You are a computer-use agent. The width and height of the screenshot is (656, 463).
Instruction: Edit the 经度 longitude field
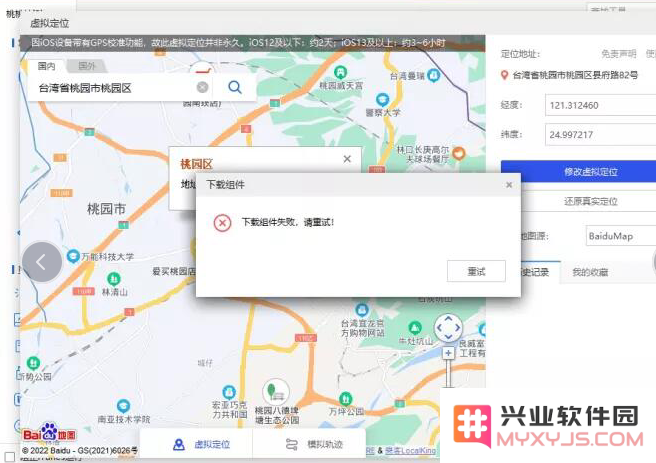click(x=600, y=105)
